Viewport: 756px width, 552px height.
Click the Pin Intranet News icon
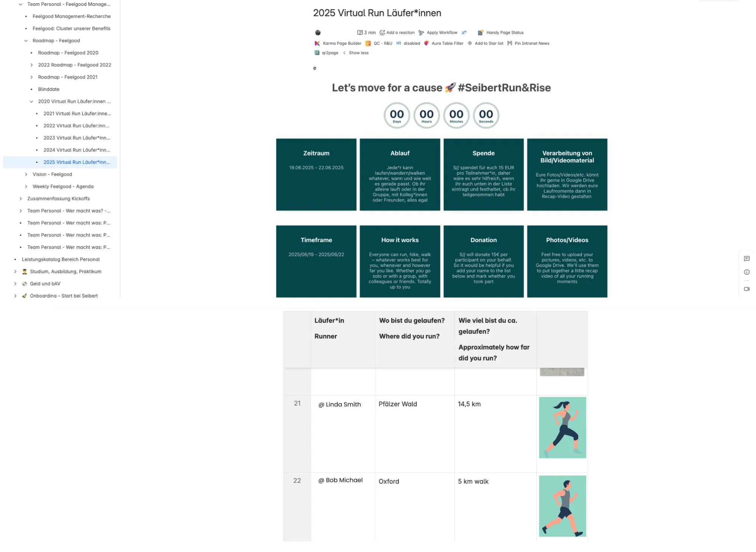509,43
